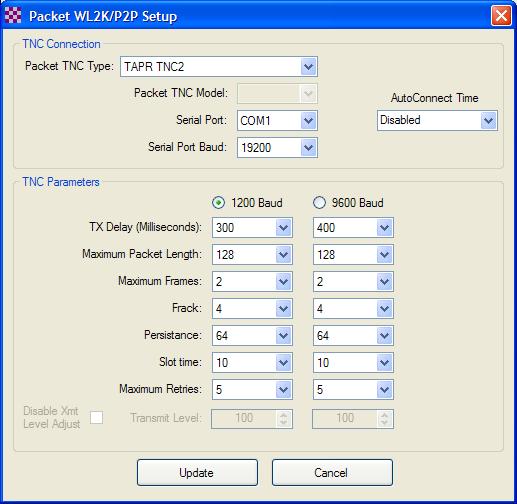The image size is (517, 504).
Task: Open the 9600 Baud Maximum Frames dropdown
Action: point(353,282)
